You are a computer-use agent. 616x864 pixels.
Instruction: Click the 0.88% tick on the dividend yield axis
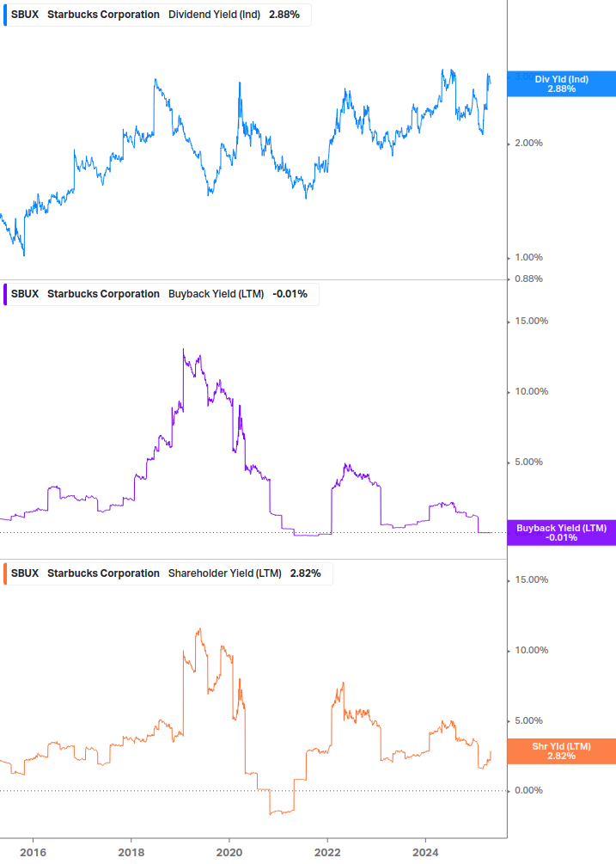[528, 279]
